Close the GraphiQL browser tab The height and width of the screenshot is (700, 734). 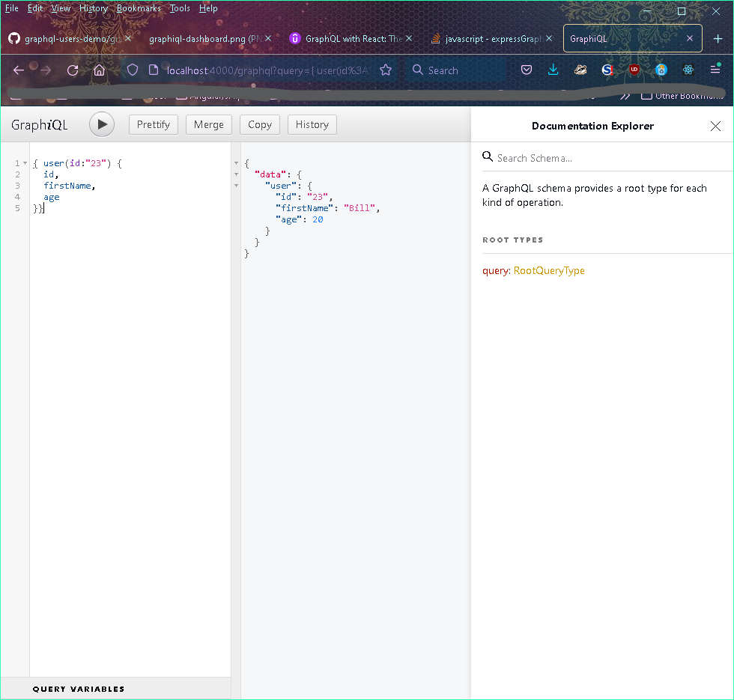coord(690,38)
